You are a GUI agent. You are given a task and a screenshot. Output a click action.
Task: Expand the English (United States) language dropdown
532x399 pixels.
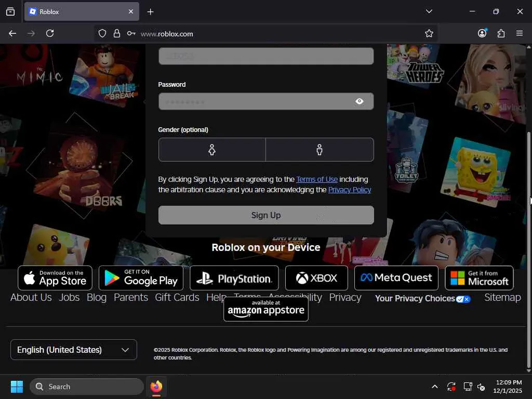point(74,350)
